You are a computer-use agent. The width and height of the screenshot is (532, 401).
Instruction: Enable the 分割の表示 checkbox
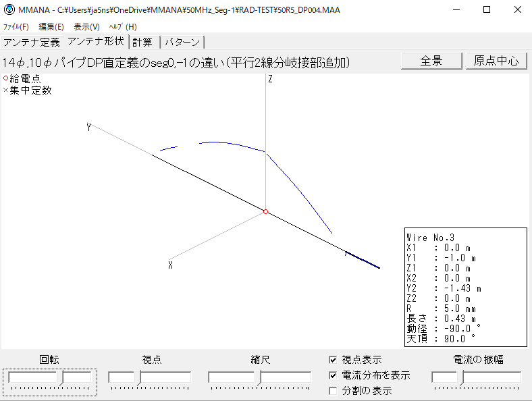[333, 390]
